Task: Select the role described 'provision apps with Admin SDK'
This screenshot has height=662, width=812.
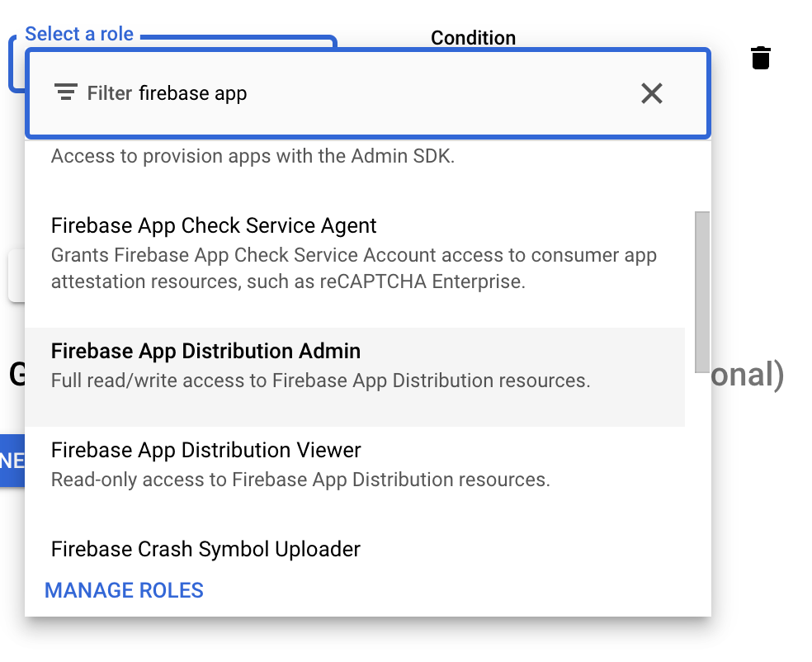Action: [x=253, y=156]
